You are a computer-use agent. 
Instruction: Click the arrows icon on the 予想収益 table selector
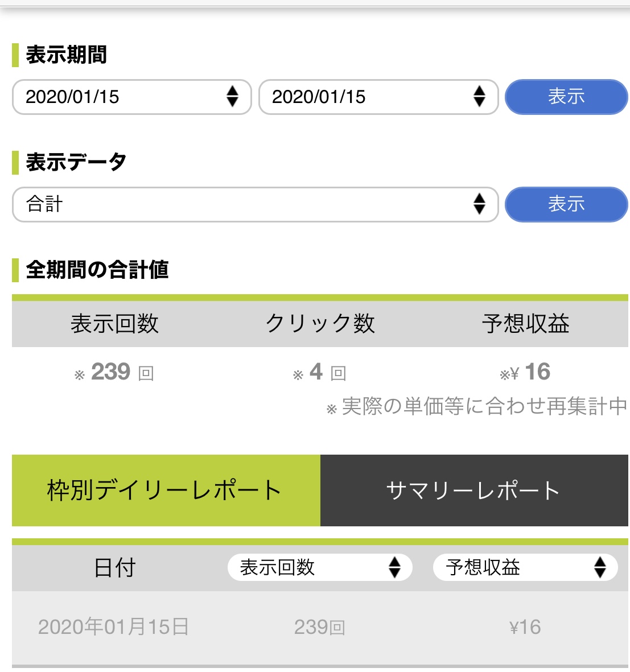(600, 567)
